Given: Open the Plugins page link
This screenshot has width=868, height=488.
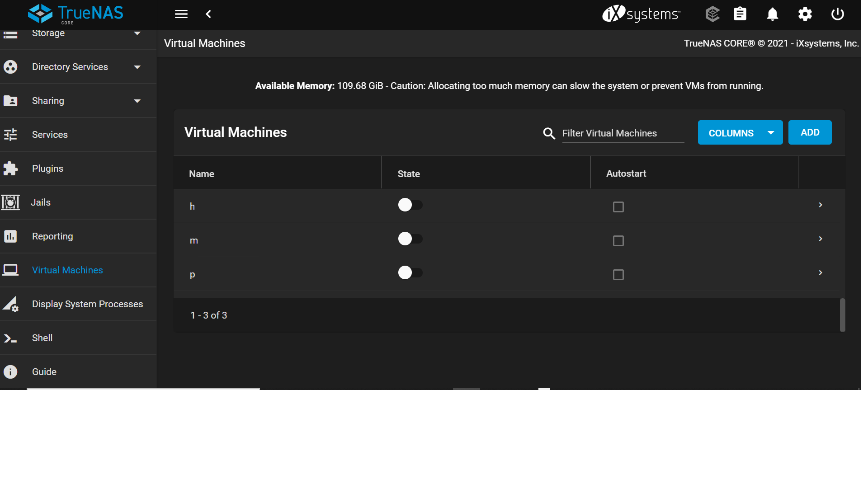Looking at the screenshot, I should tap(47, 169).
